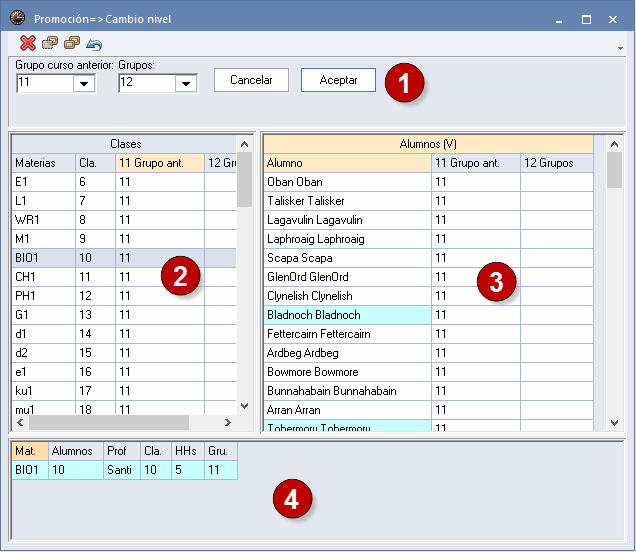Viewport: 636px width, 552px height.
Task: Click the Materias column header
Action: (x=44, y=163)
